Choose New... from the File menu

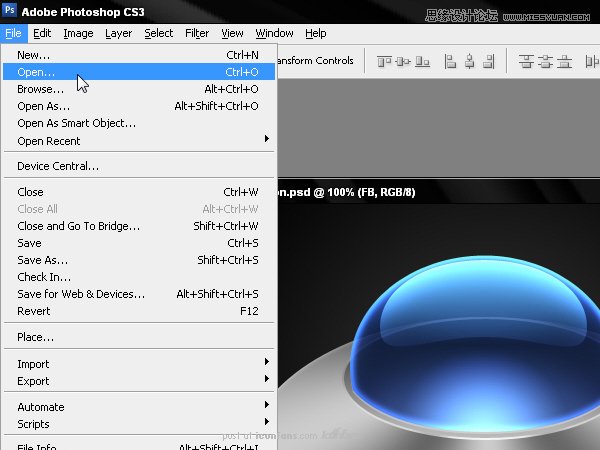pyautogui.click(x=139, y=55)
